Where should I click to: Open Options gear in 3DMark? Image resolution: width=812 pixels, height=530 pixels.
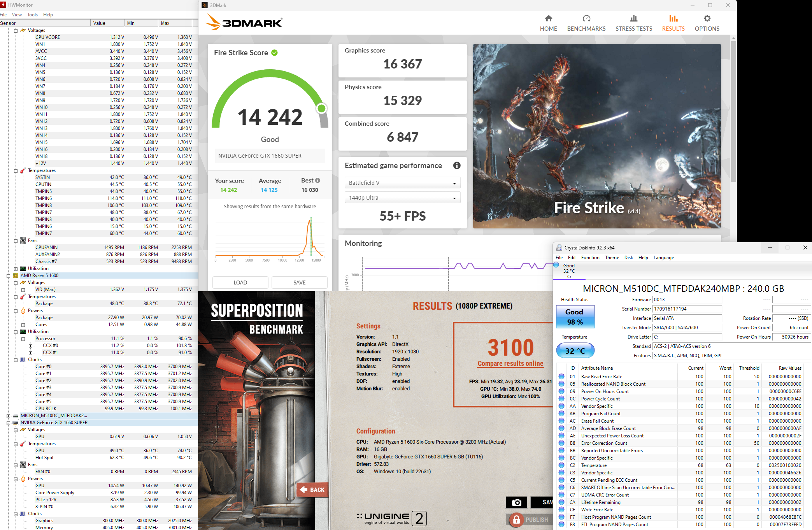[x=707, y=18]
